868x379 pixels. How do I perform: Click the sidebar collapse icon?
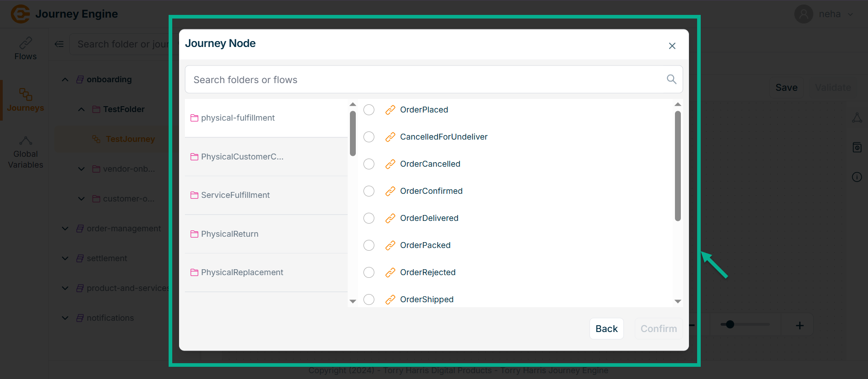click(59, 44)
